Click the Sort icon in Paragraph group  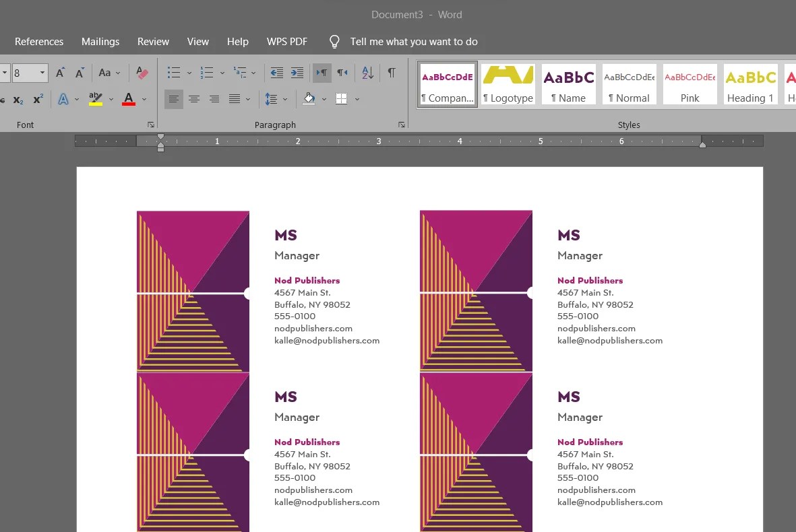[366, 72]
